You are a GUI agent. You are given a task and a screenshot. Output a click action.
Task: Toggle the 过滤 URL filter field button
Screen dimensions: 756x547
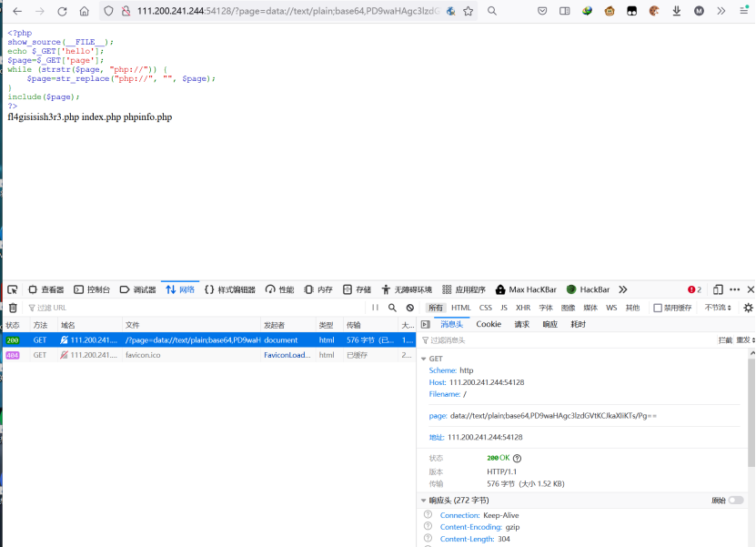[x=30, y=308]
